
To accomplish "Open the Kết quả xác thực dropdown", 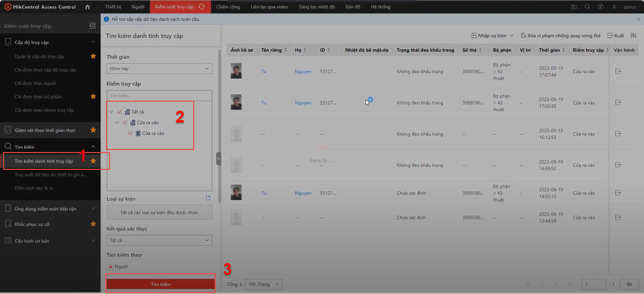I will click(159, 240).
